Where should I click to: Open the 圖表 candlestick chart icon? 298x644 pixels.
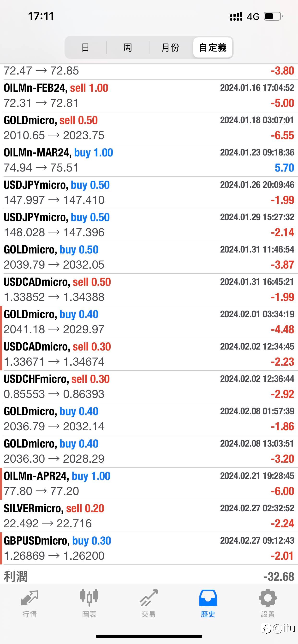coord(89,598)
